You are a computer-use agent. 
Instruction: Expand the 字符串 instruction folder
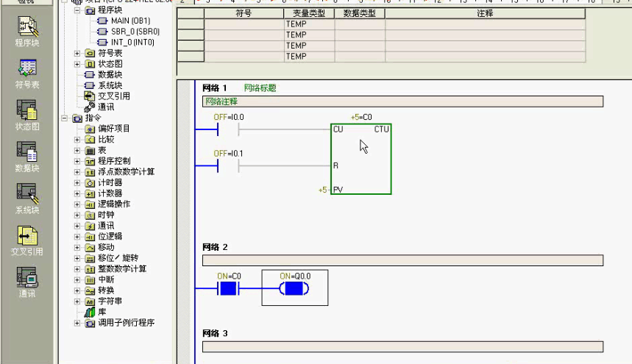[77, 301]
